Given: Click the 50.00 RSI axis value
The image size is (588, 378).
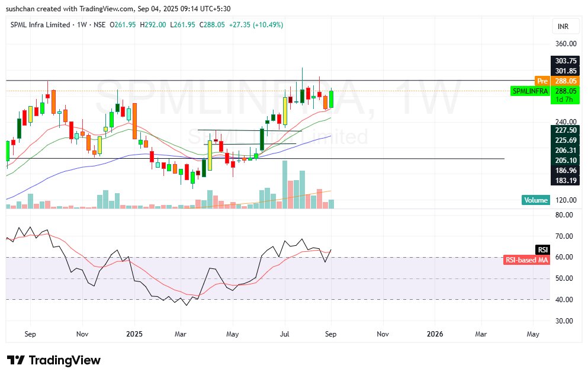Looking at the screenshot, I should tap(564, 278).
